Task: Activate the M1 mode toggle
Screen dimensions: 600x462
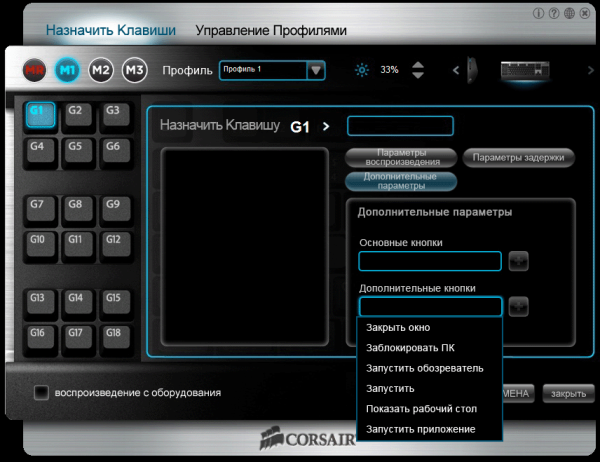Action: point(67,70)
